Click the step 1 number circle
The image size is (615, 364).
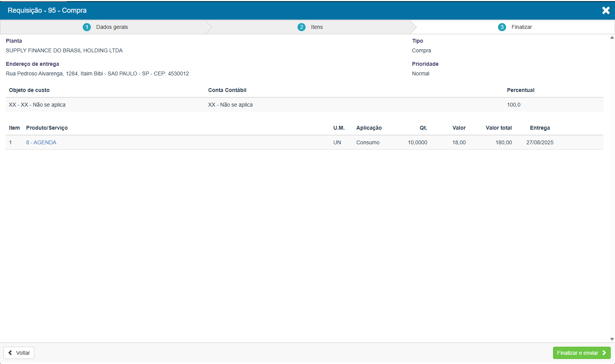pos(87,27)
